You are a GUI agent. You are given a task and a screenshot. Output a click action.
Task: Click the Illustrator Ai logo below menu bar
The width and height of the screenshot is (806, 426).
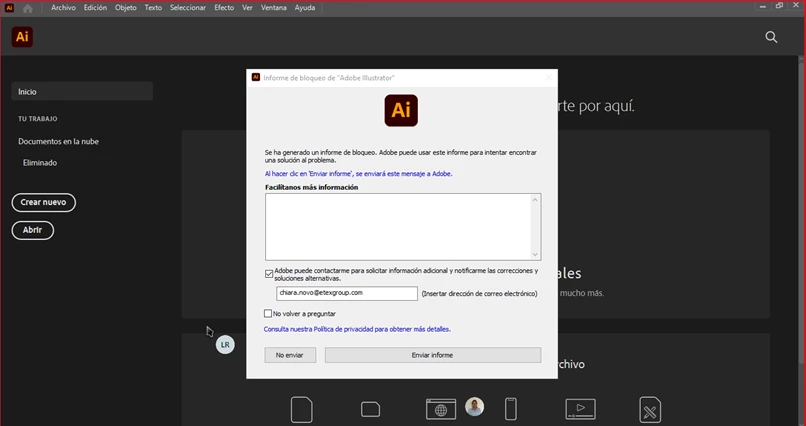point(22,37)
